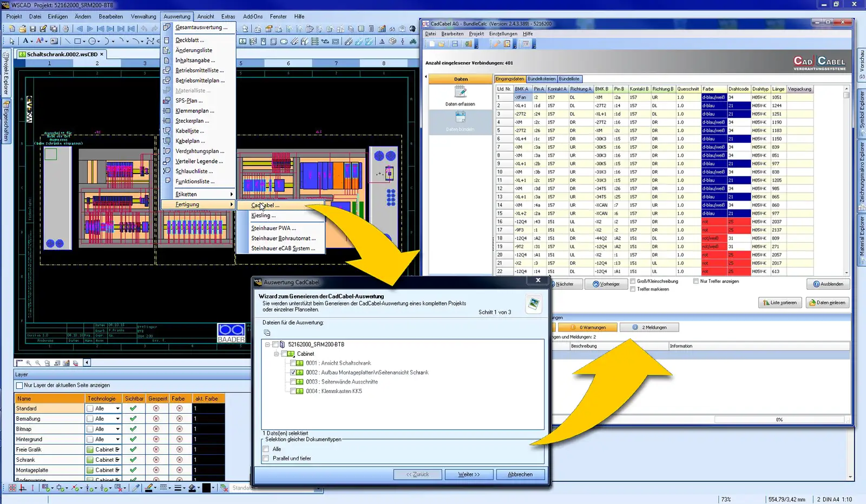
Task: Click the snap grid icon at bottom left
Action: (12, 488)
